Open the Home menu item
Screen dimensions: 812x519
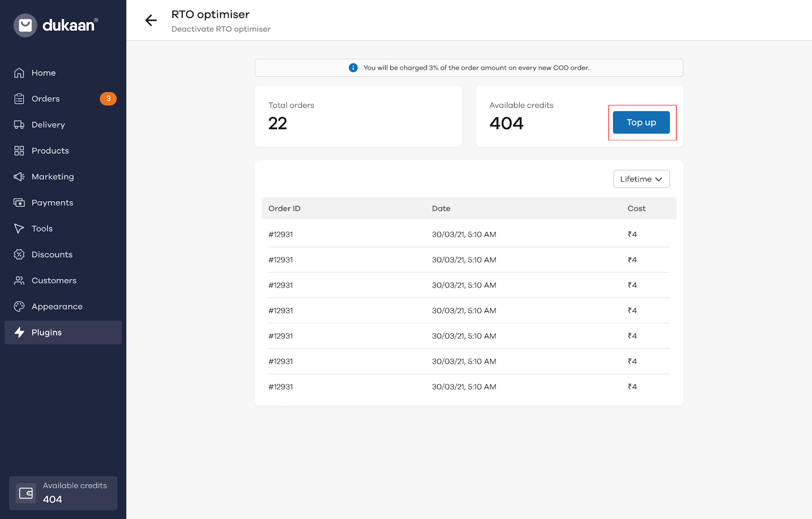click(63, 73)
